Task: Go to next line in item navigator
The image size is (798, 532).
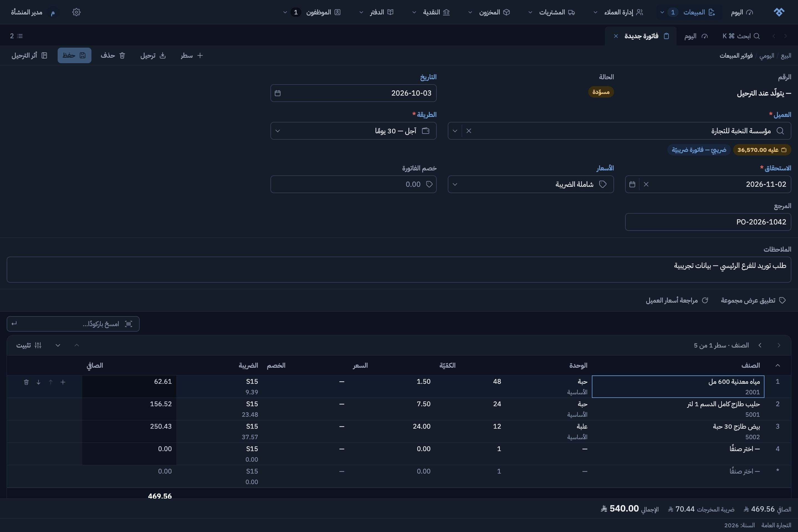Action: click(760, 345)
